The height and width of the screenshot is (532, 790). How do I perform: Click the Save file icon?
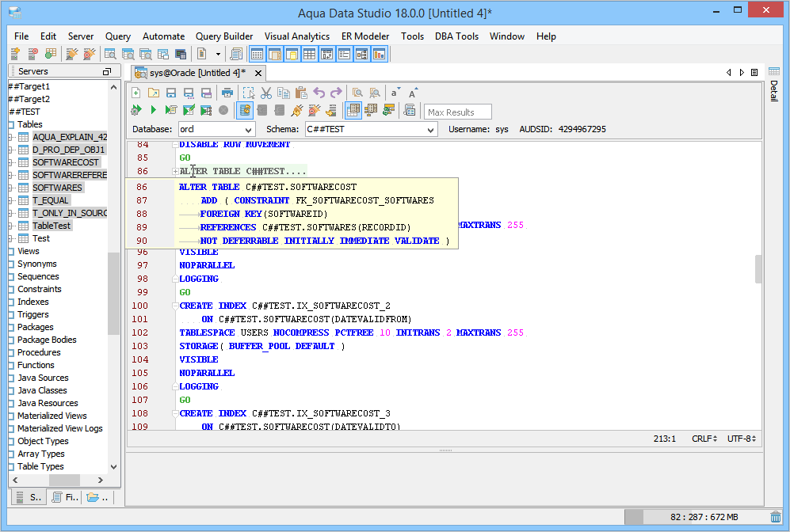pos(171,93)
